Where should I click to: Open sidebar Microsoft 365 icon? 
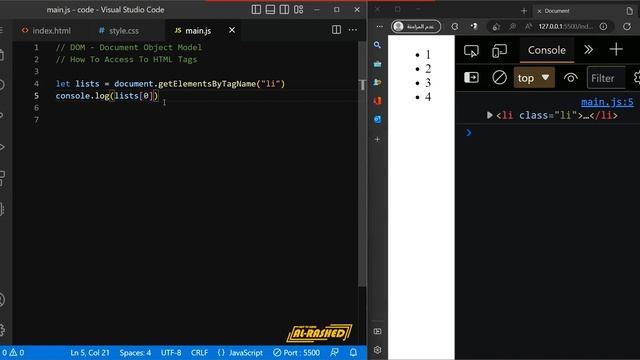pyautogui.click(x=378, y=101)
